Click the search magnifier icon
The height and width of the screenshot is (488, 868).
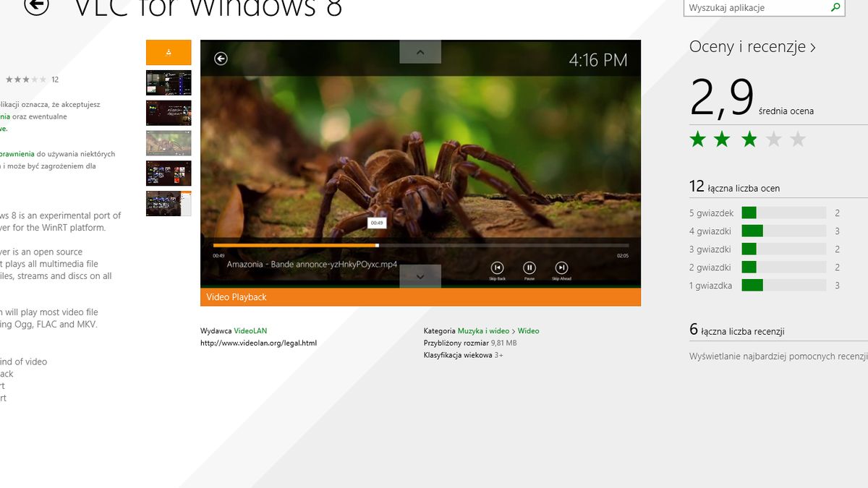click(x=835, y=7)
